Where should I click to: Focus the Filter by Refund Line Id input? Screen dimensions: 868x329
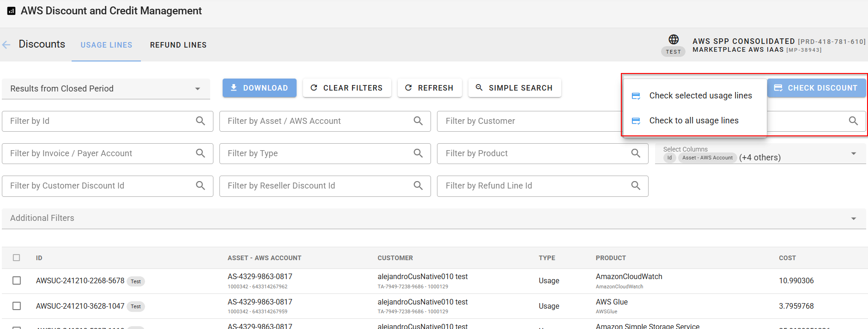click(x=543, y=186)
